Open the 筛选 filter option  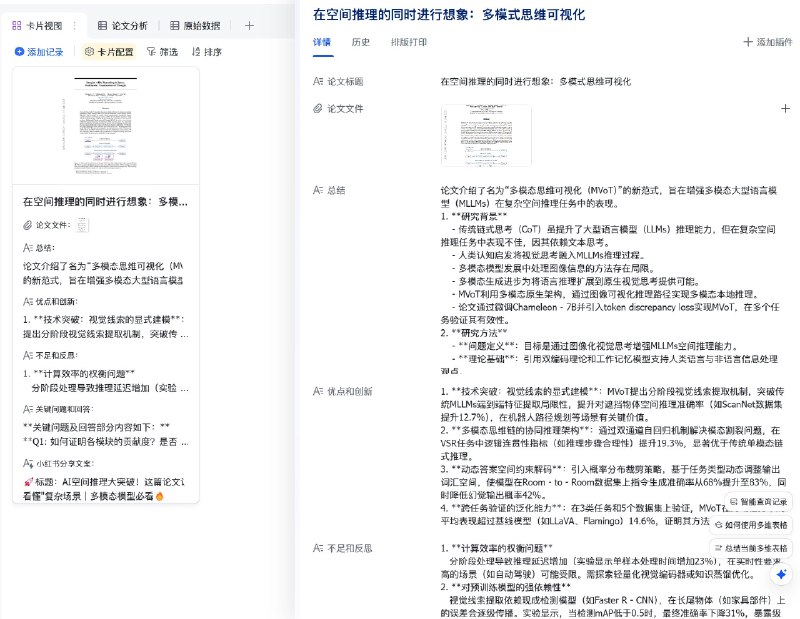pos(162,52)
